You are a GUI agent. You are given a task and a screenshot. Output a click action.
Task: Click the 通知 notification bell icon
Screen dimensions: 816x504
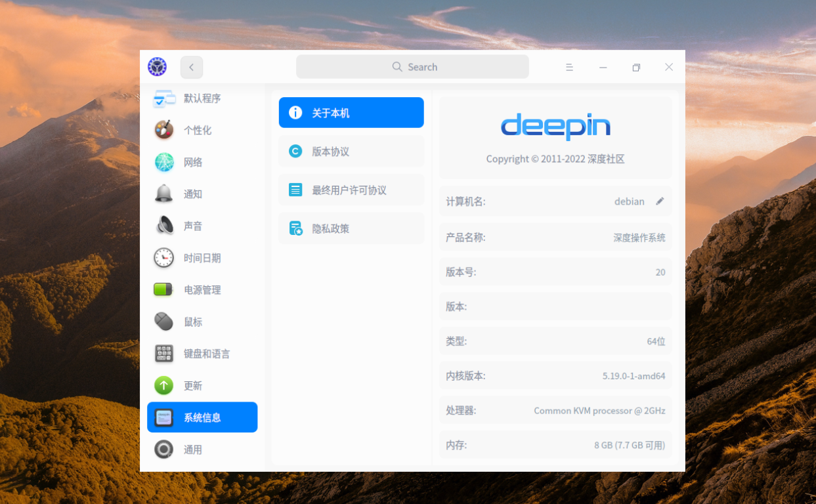163,194
